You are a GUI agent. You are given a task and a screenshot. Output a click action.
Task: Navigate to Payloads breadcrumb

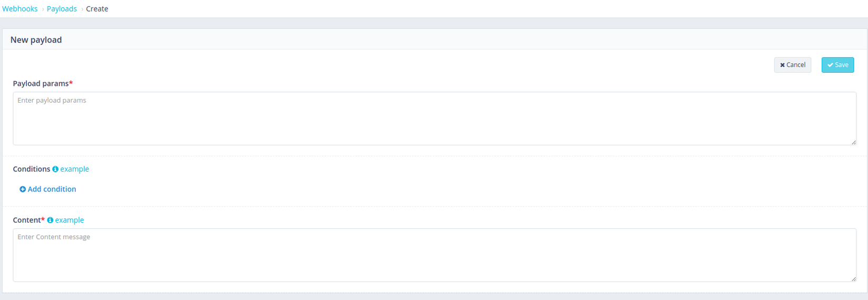(x=62, y=9)
